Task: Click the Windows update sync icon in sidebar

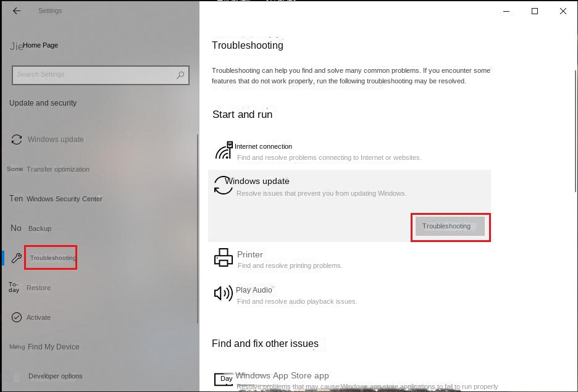Action: (x=17, y=140)
